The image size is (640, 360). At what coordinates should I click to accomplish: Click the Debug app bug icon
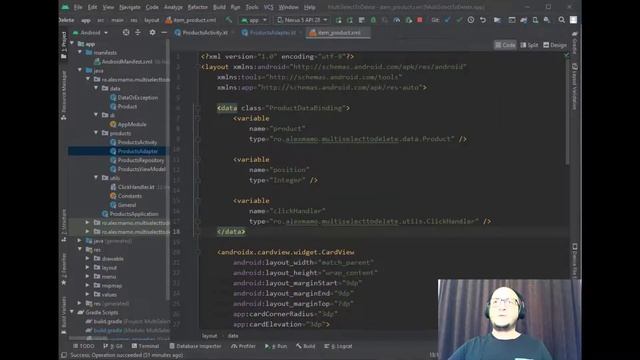pyautogui.click(x=373, y=20)
